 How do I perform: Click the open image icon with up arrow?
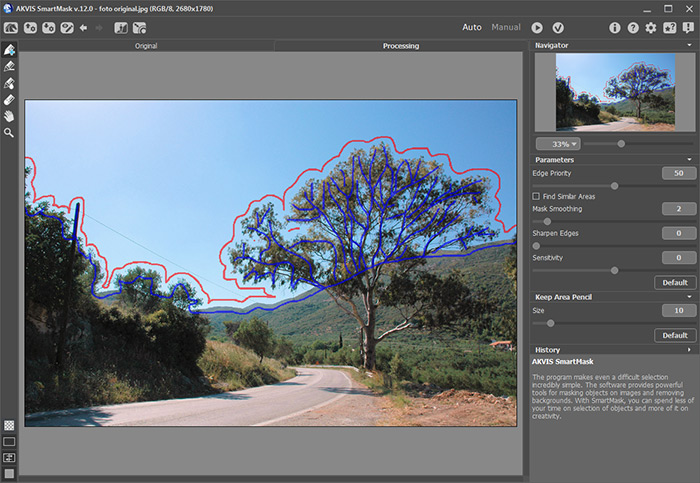[30, 28]
